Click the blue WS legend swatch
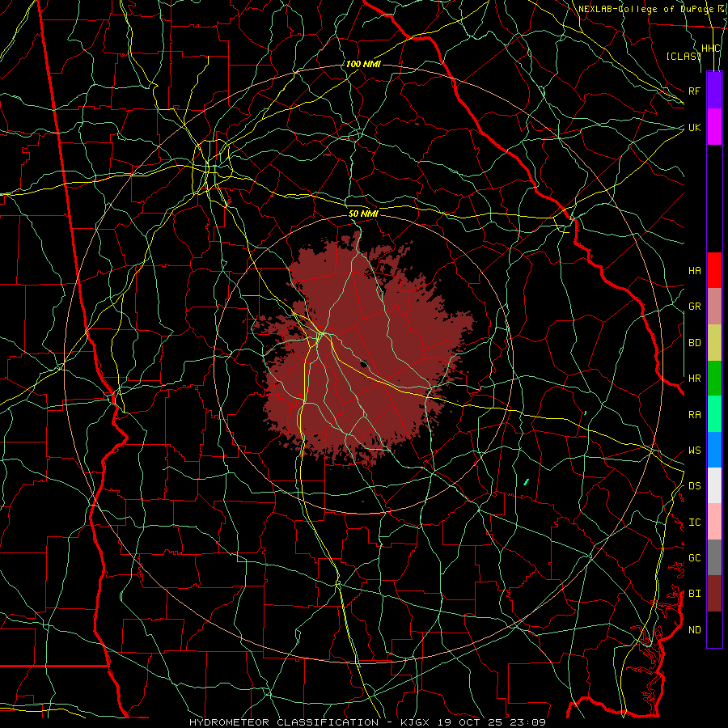 tap(714, 450)
